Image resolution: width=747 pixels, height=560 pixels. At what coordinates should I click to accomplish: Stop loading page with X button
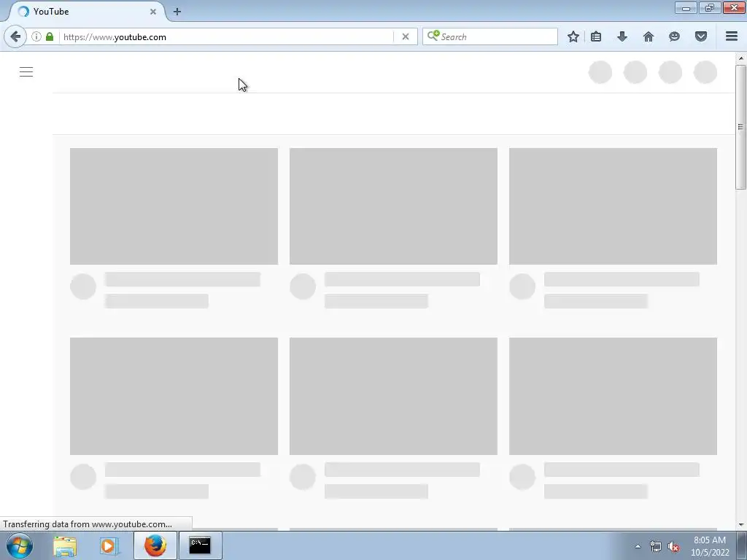coord(406,36)
